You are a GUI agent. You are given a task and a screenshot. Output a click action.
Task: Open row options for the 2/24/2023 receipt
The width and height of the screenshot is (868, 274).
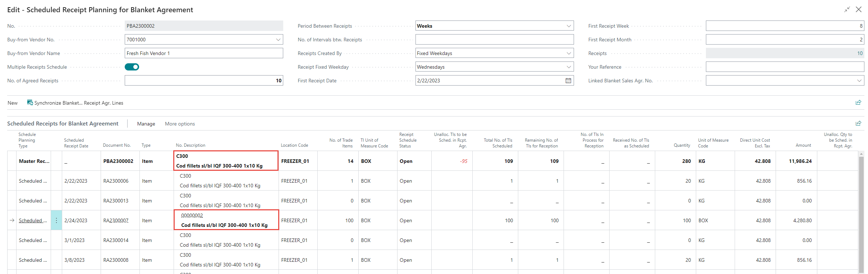56,220
